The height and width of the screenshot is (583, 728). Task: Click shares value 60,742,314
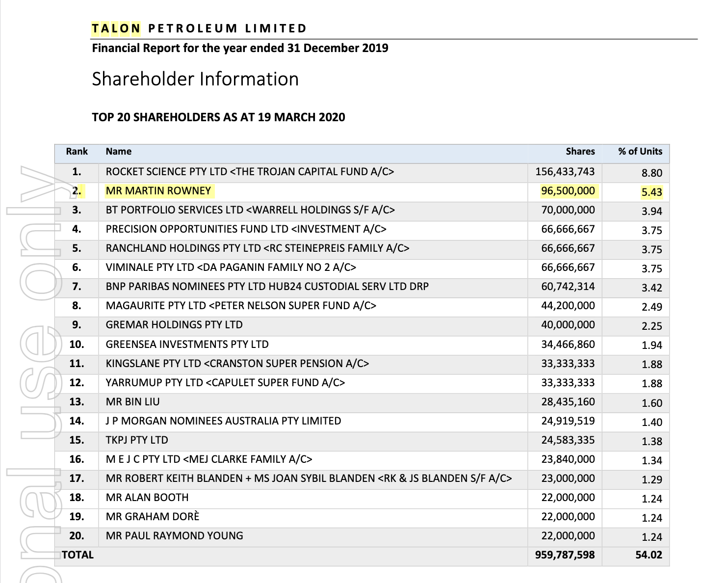point(568,287)
